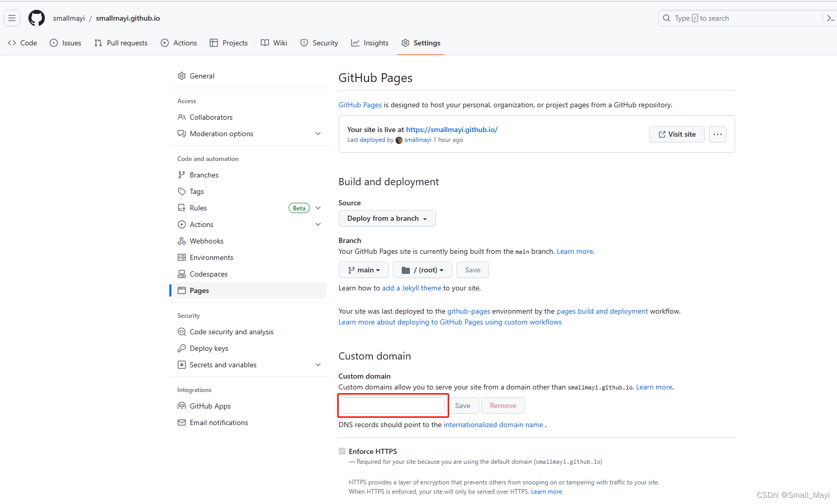
Task: Open the Deploy from a branch dropdown
Action: pos(387,218)
